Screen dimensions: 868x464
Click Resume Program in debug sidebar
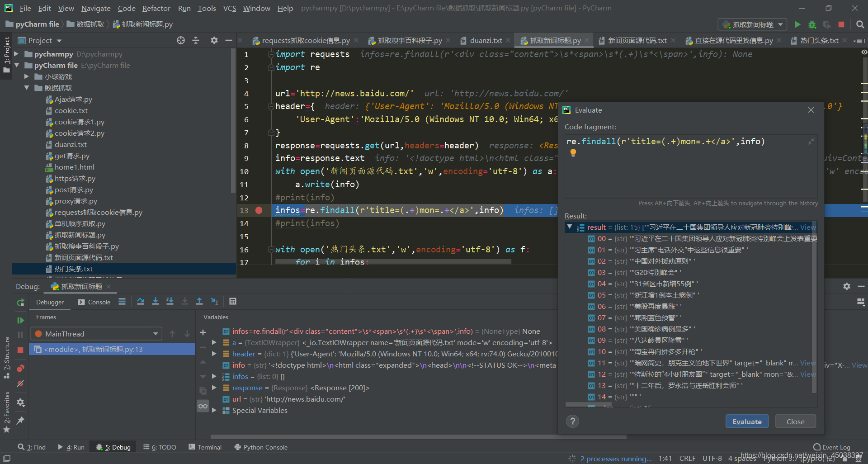pyautogui.click(x=20, y=320)
